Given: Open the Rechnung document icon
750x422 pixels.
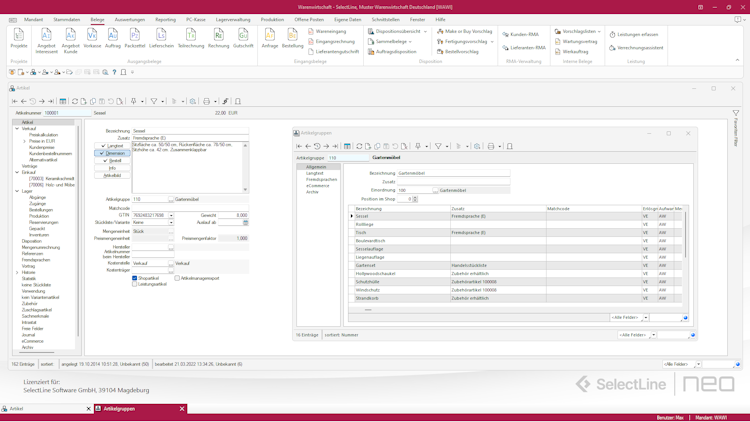Looking at the screenshot, I should 219,38.
